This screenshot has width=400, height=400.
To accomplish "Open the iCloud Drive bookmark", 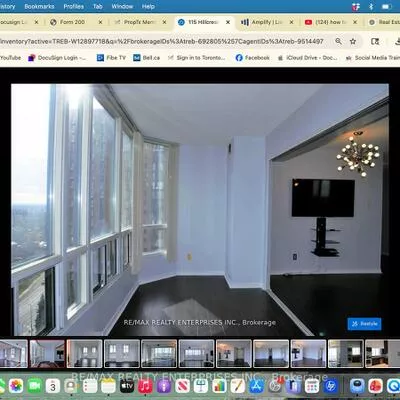I will pyautogui.click(x=308, y=58).
